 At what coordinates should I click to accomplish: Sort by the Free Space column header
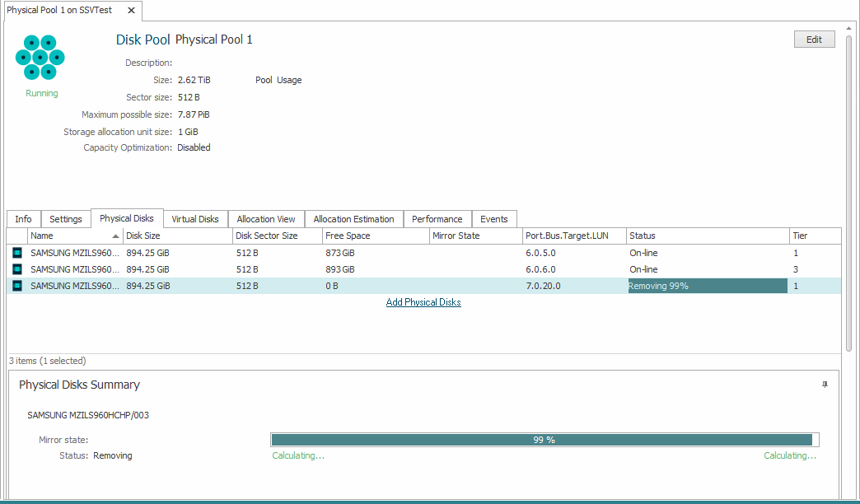375,236
